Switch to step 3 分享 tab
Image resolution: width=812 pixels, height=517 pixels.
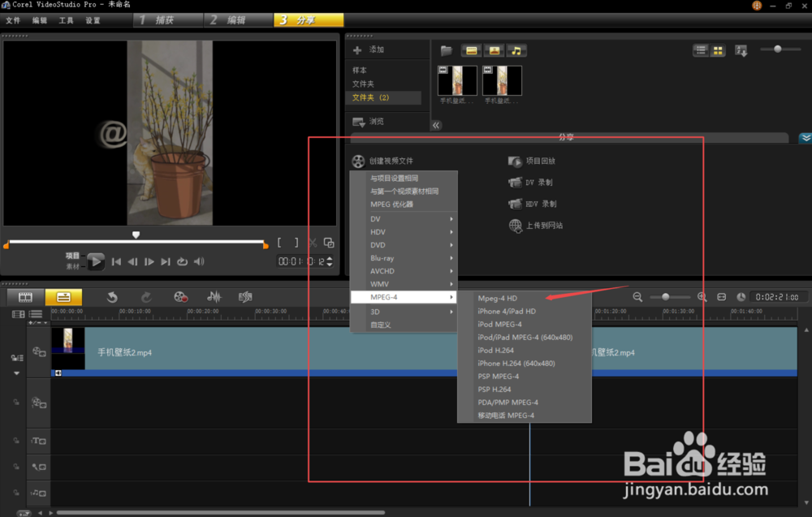pyautogui.click(x=308, y=19)
